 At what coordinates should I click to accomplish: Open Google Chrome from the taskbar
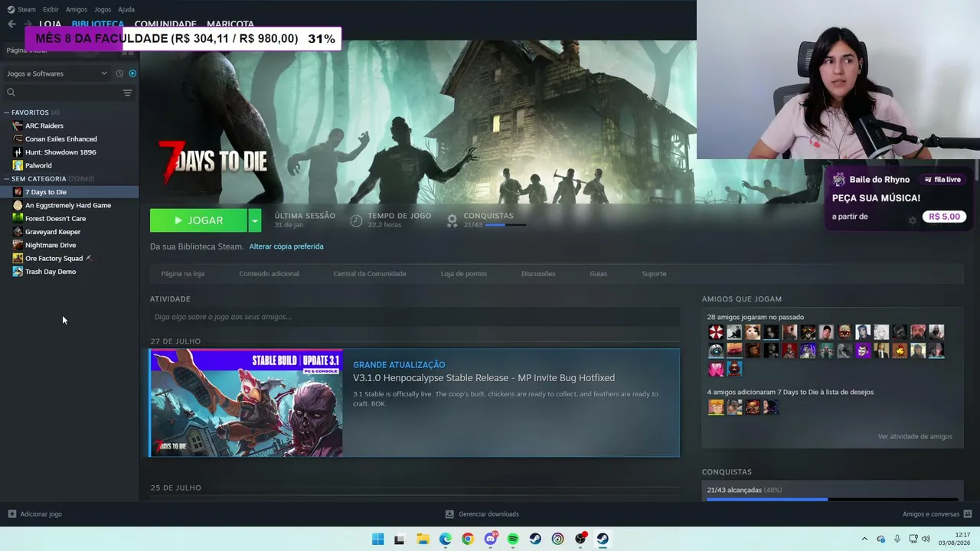(x=468, y=539)
